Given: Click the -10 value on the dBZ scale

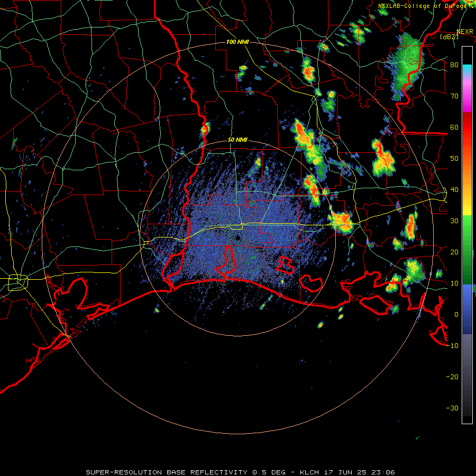Looking at the screenshot, I should 452,346.
